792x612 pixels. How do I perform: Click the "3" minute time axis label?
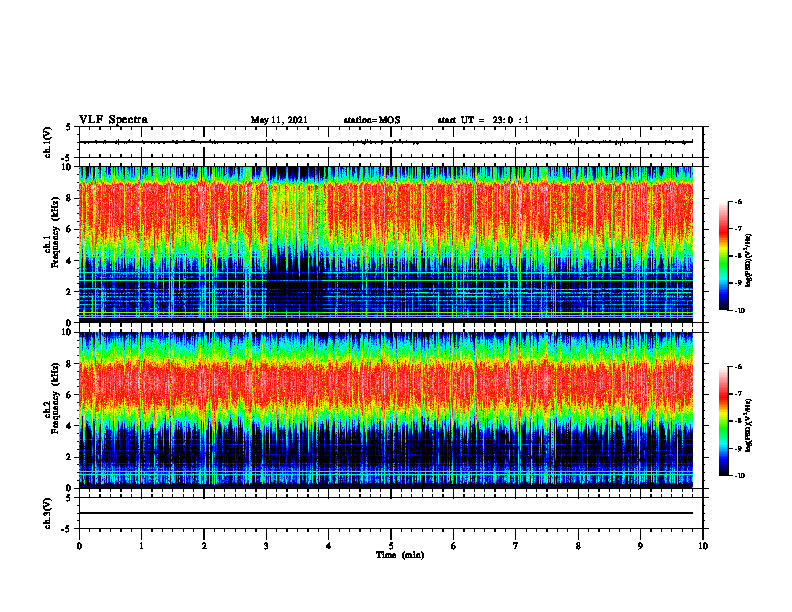(x=266, y=546)
